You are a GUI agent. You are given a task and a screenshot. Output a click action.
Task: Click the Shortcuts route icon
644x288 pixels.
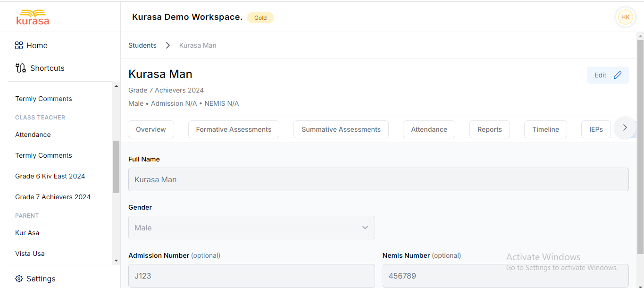point(21,68)
